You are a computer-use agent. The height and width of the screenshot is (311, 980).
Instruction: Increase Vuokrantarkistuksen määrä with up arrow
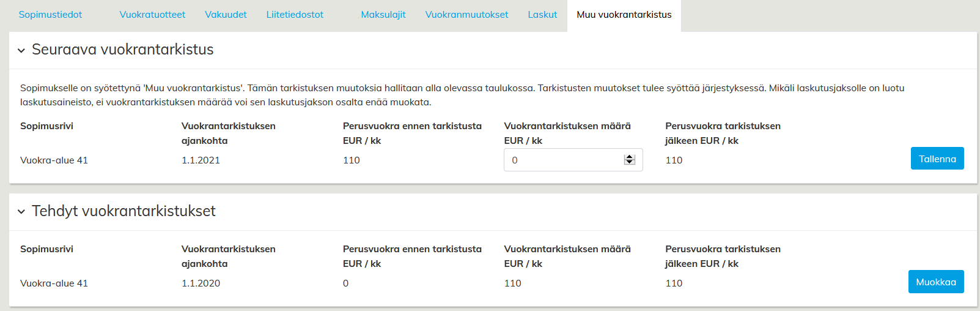[x=630, y=157]
